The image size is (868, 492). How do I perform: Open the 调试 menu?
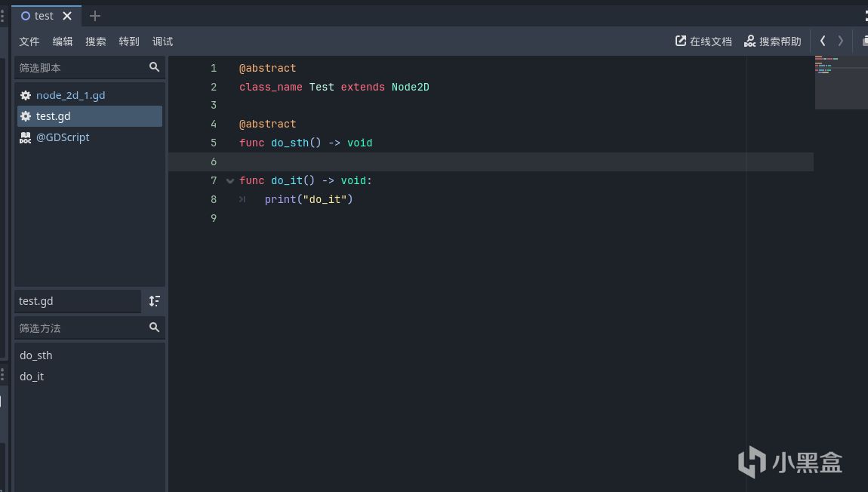tap(162, 42)
